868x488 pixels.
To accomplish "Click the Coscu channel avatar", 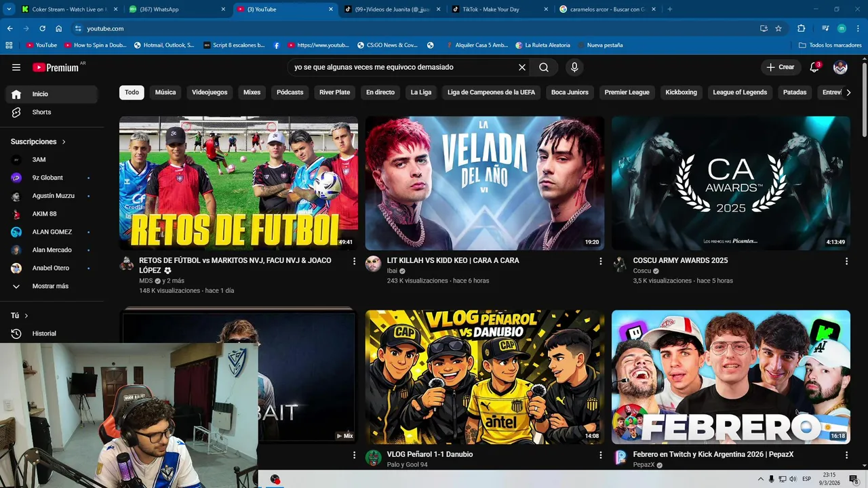I will coord(620,264).
